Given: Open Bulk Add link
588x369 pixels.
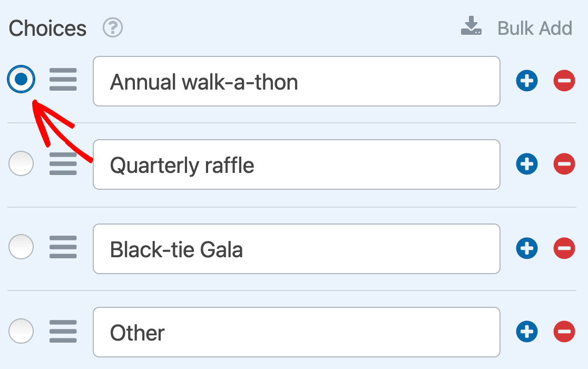Looking at the screenshot, I should coord(535,28).
